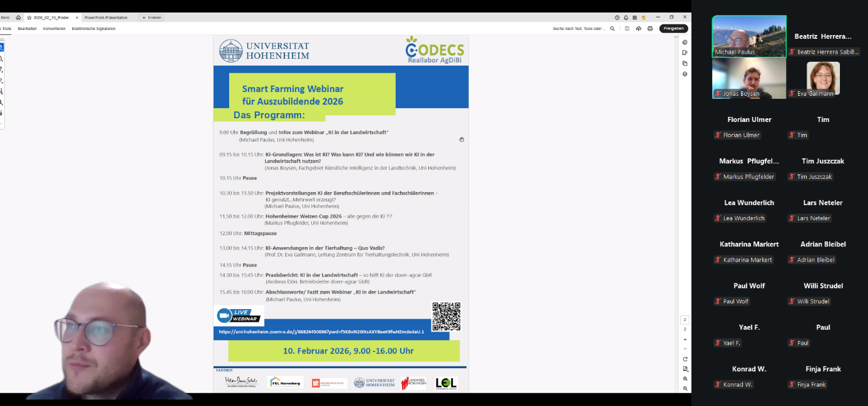The image size is (868, 406).
Task: Click the Home icon in Acrobat
Action: (x=18, y=18)
